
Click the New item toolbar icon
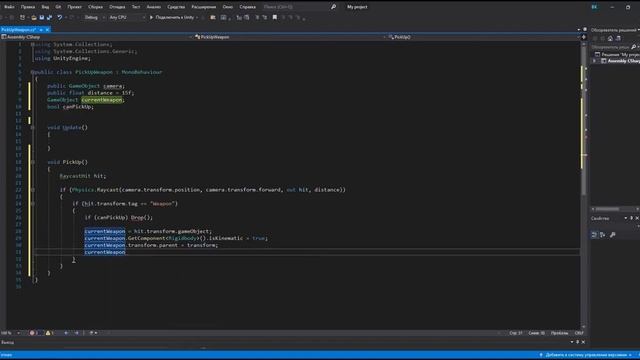pos(22,18)
